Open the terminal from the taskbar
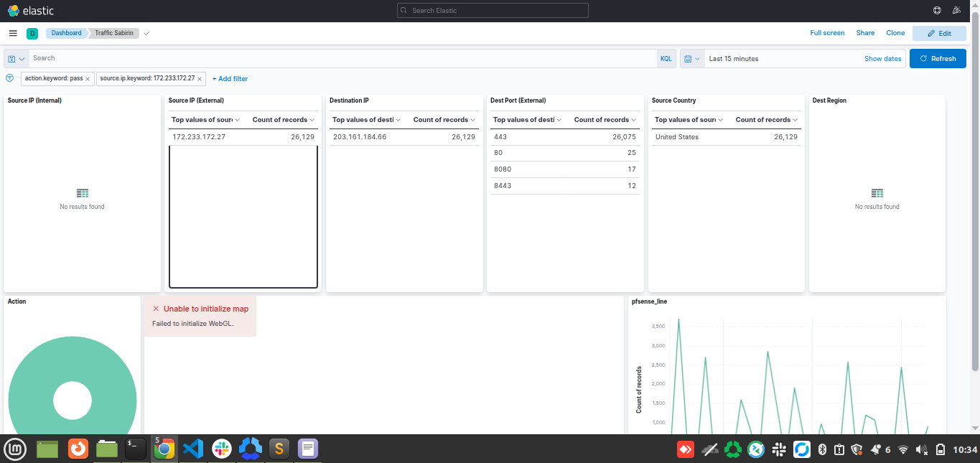The image size is (980, 463). [136, 449]
